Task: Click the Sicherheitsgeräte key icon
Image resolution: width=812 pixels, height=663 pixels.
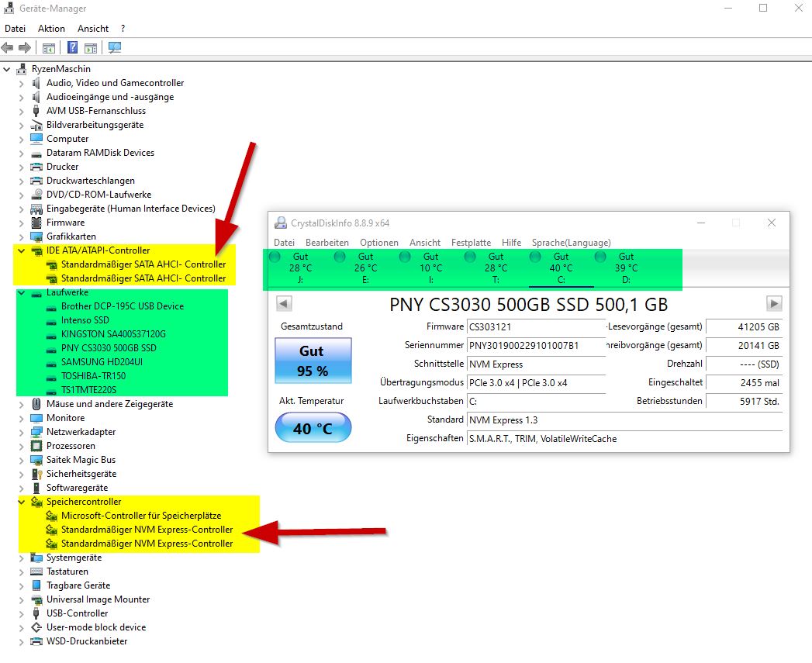Action: 36,474
